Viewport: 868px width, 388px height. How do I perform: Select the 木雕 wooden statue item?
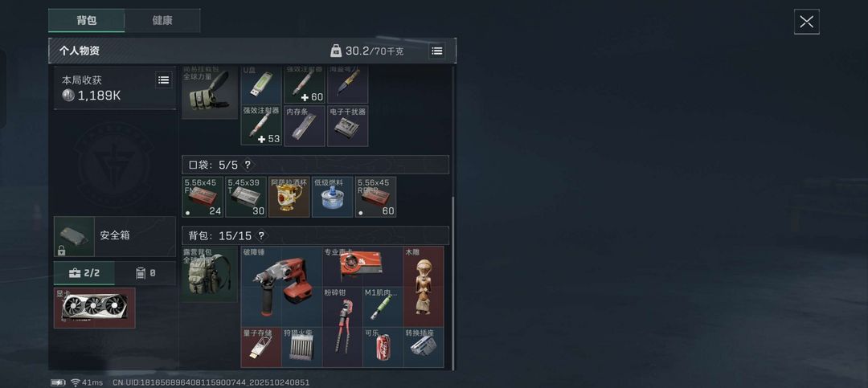[x=424, y=287]
